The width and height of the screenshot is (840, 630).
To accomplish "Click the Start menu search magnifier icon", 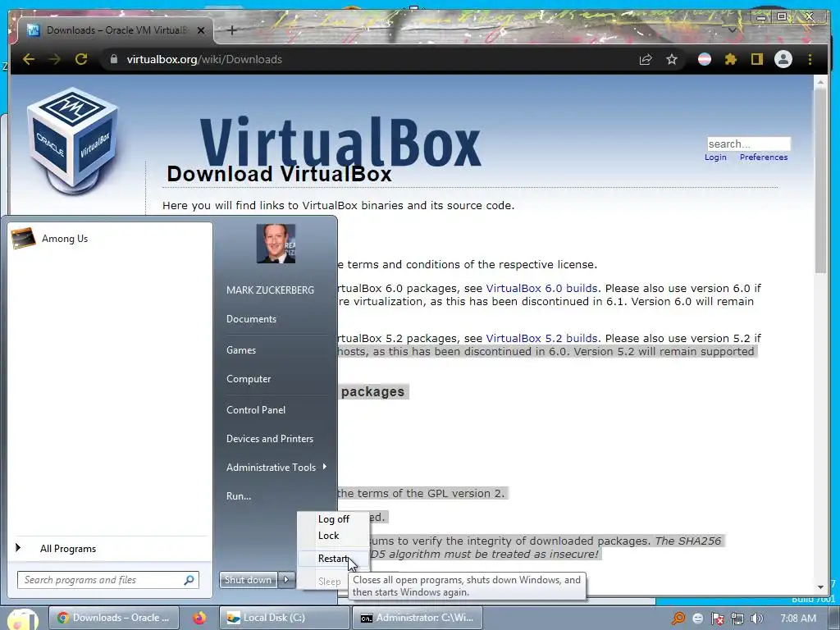I will 189,580.
